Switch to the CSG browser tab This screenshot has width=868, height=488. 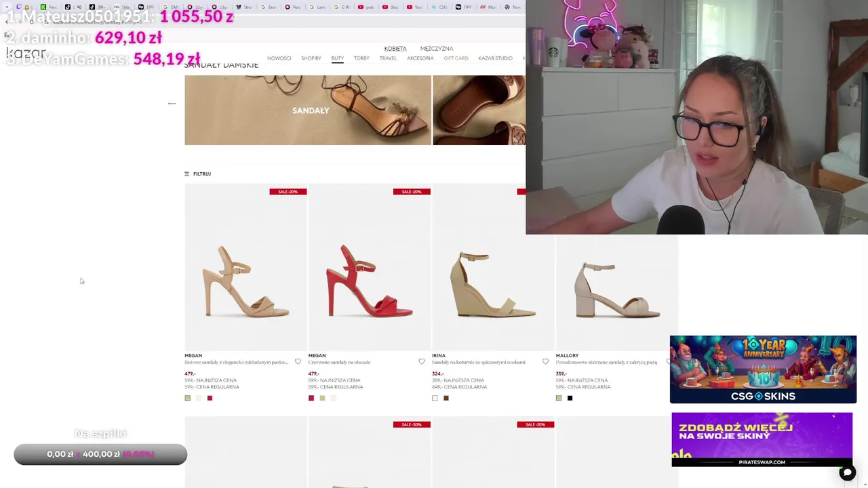point(439,7)
